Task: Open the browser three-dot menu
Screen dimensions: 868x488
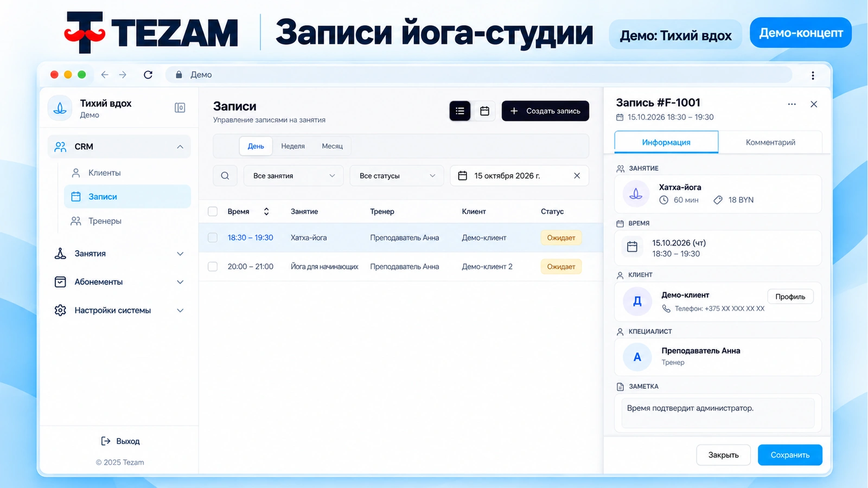Action: pyautogui.click(x=813, y=75)
